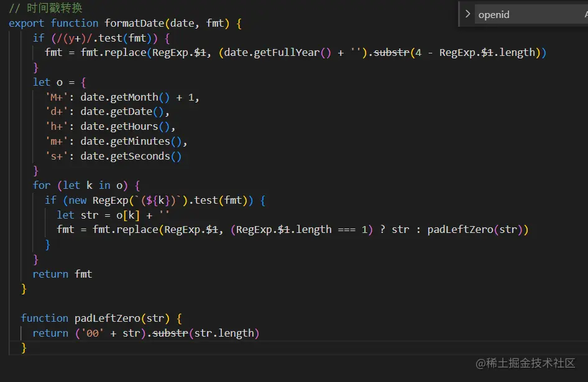Click the getFullYear method call
Screen dimensions: 588x382
coord(293,52)
